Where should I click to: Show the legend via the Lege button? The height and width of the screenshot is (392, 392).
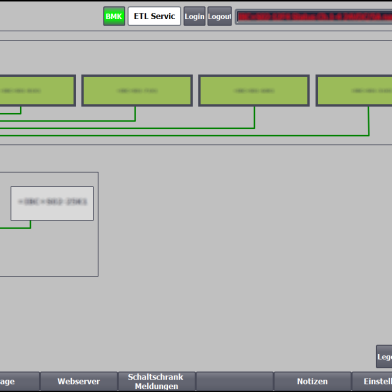click(x=384, y=357)
